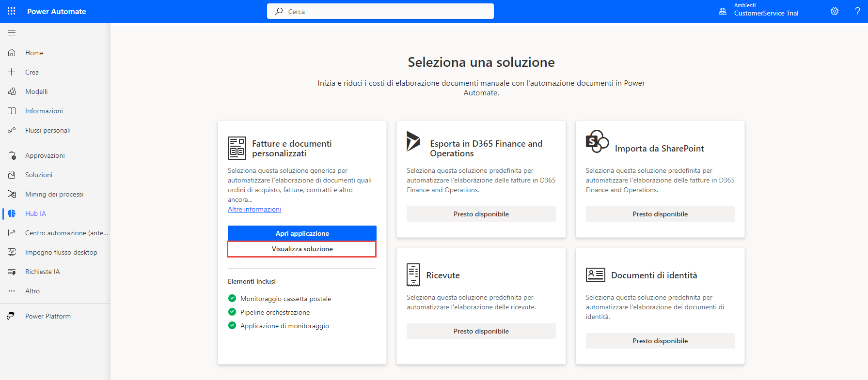
Task: Click the Power Automate title
Action: tap(57, 11)
